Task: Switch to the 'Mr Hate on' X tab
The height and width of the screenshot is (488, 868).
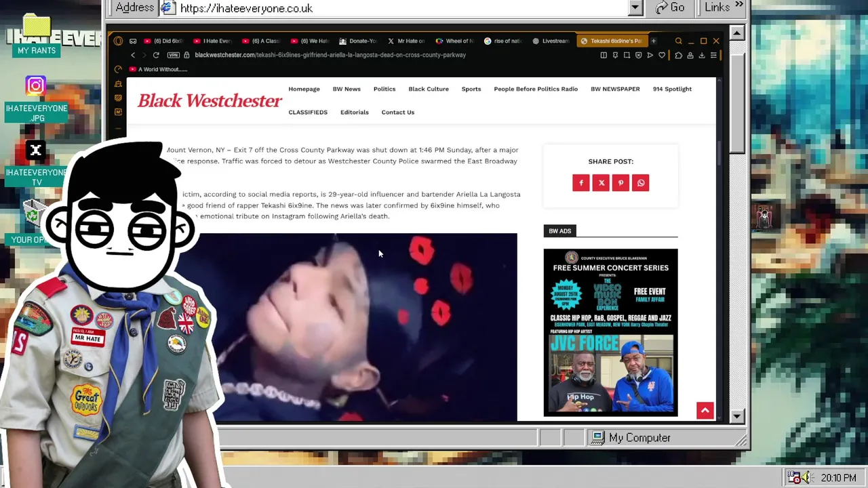Action: click(408, 41)
